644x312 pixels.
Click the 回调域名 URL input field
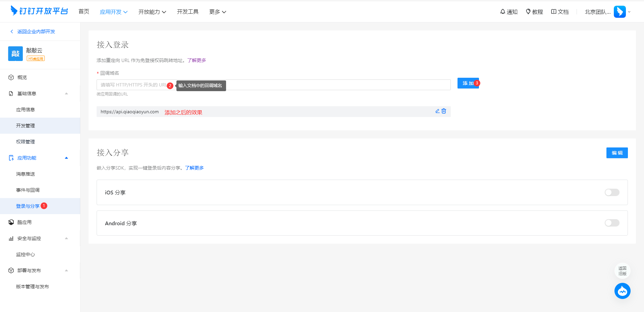click(302, 85)
